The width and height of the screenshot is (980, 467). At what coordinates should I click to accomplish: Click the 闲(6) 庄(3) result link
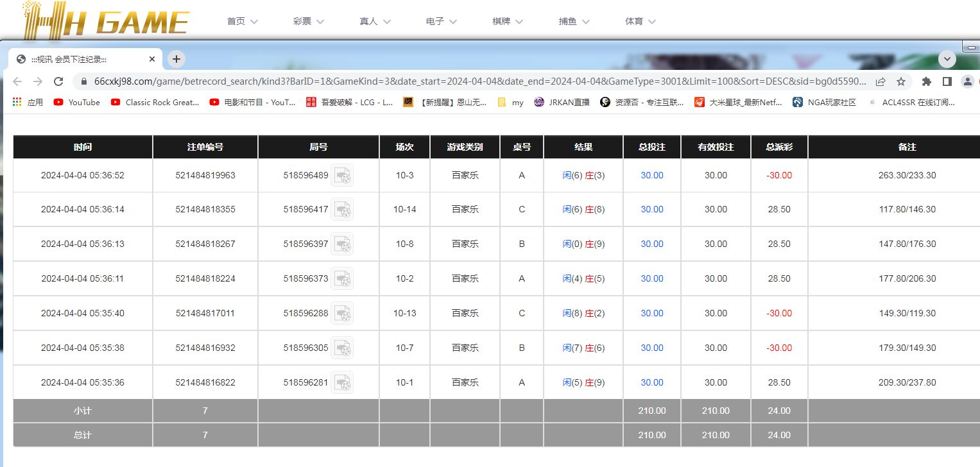583,175
